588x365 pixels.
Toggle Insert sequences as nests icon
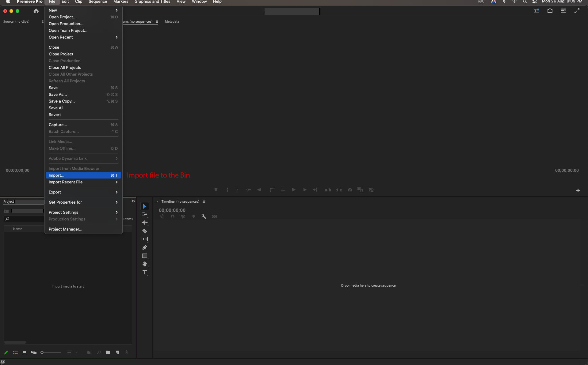162,216
